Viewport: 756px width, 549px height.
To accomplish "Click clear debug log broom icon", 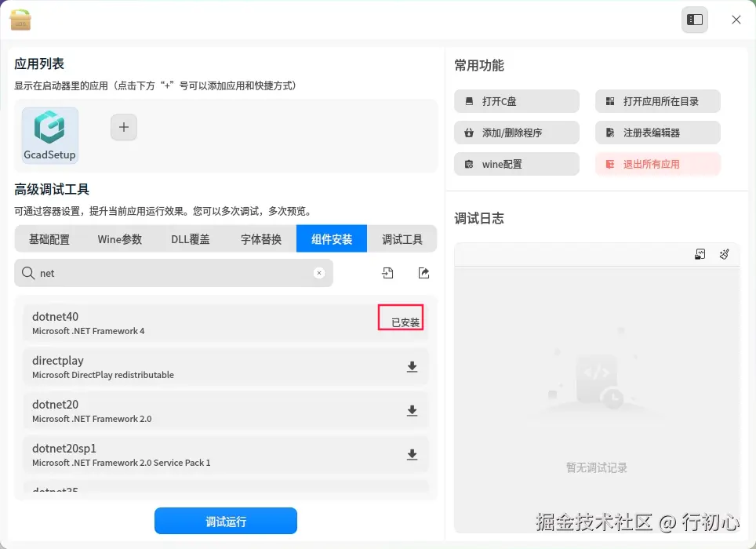I will pyautogui.click(x=724, y=254).
